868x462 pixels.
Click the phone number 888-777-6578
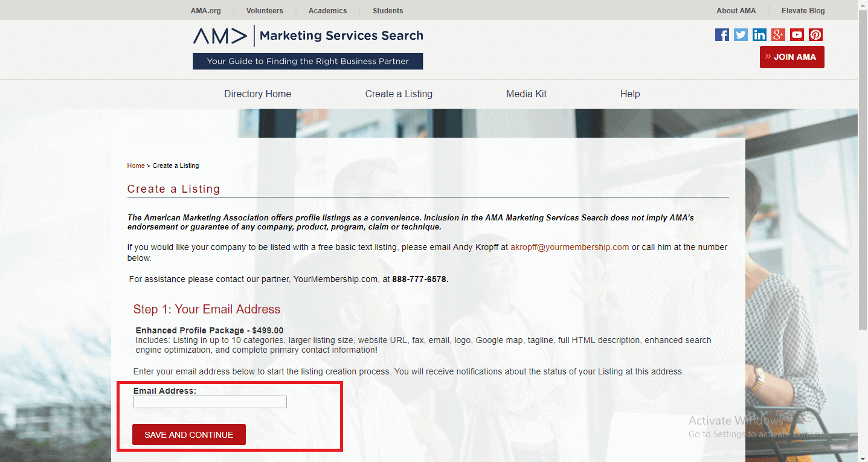point(420,279)
